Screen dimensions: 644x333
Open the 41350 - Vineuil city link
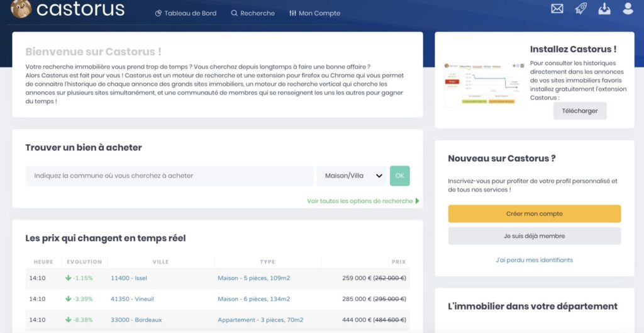(132, 299)
